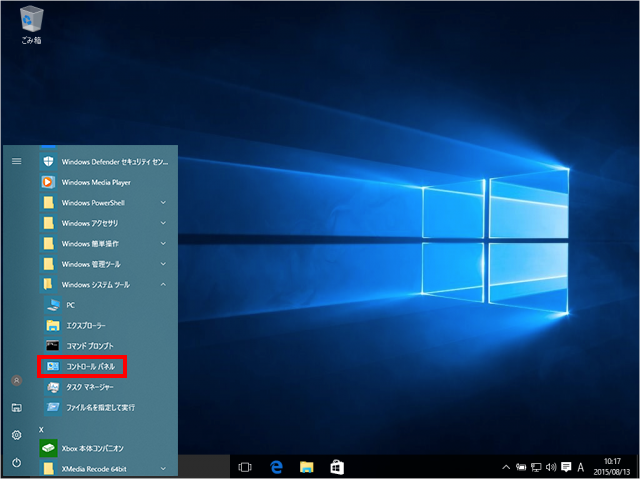Click the Windows システム ツール folder icon
This screenshot has height=479, width=640.
[48, 284]
